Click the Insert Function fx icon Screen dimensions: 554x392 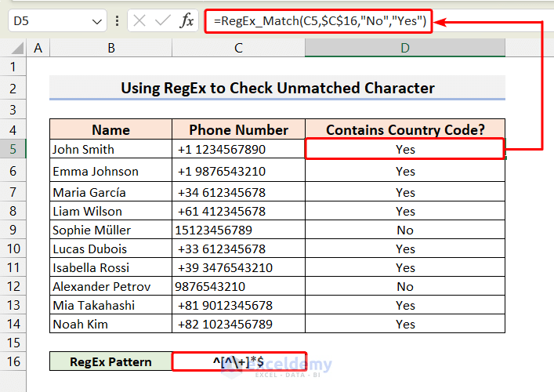[x=187, y=21]
